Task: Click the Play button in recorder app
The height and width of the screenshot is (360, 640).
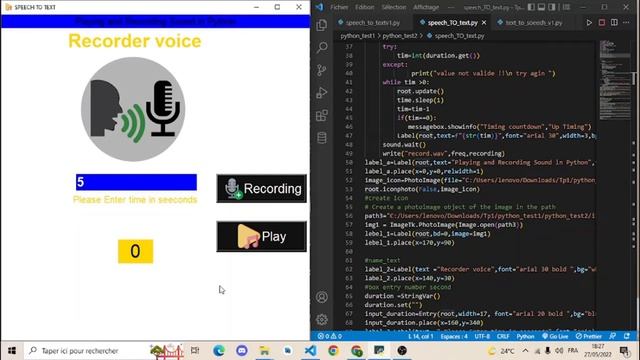Action: click(262, 236)
